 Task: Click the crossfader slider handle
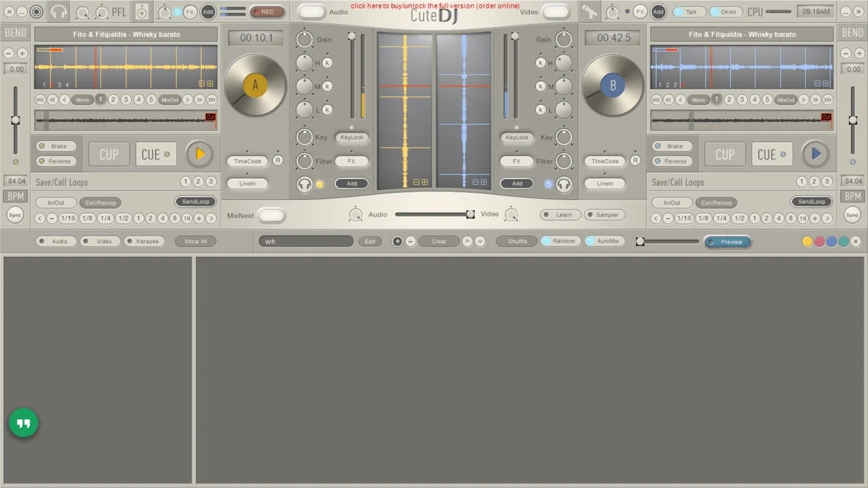(x=470, y=214)
